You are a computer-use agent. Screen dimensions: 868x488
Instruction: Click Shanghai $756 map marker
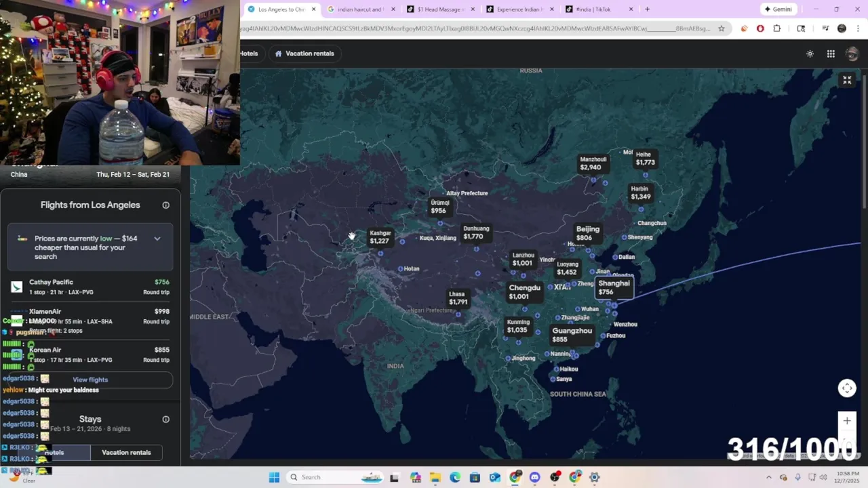pos(614,287)
